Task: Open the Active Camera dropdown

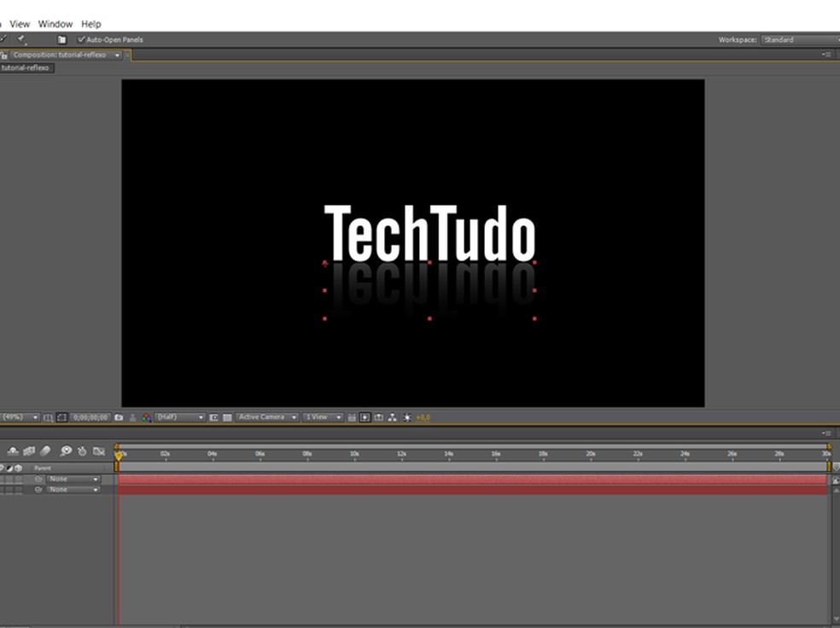Action: (x=267, y=417)
